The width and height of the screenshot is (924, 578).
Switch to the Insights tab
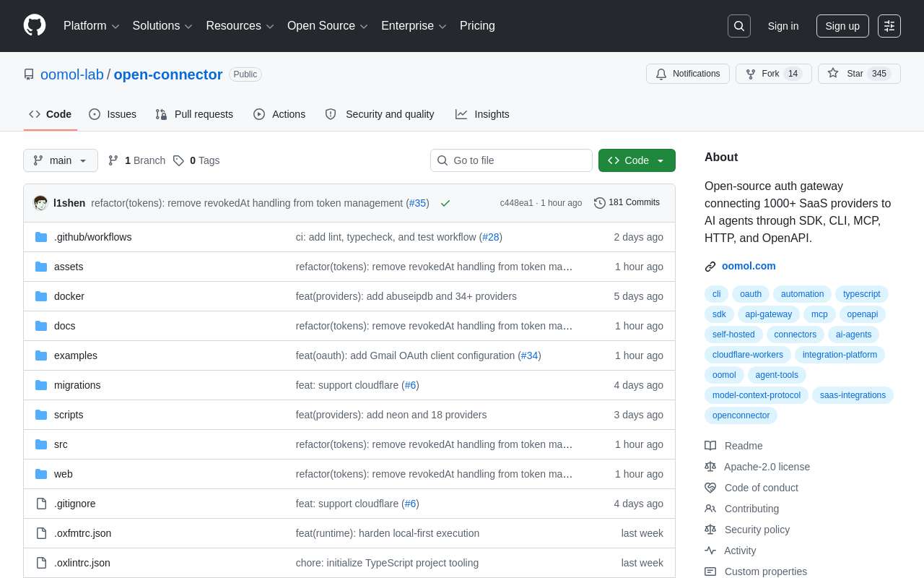click(x=482, y=114)
